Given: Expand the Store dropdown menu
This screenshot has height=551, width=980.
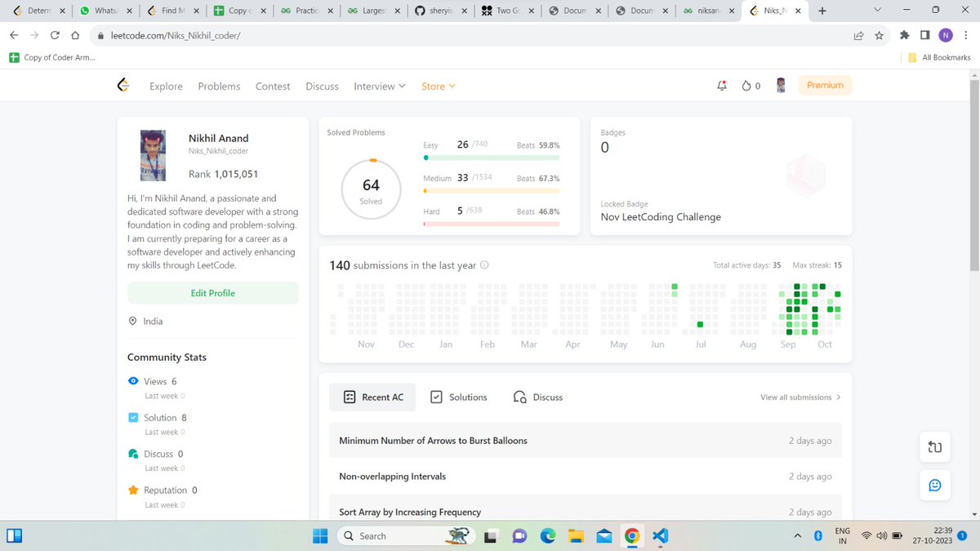Looking at the screenshot, I should click(439, 86).
